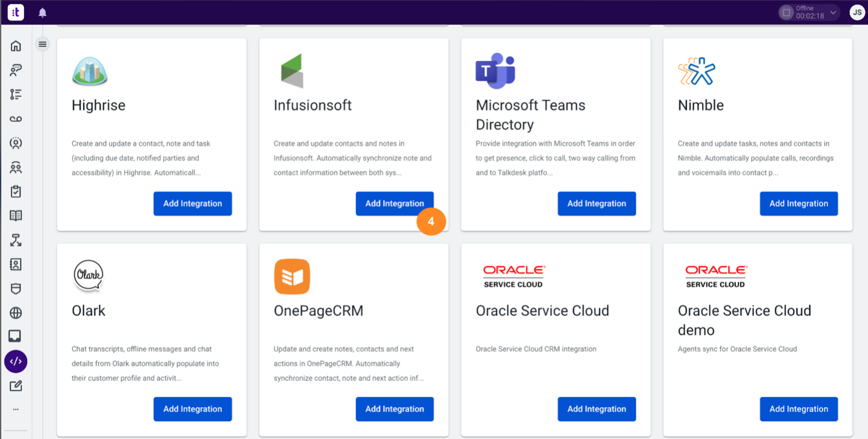Select the Olark card title
Screen dimensions: 868x439
pyautogui.click(x=88, y=311)
